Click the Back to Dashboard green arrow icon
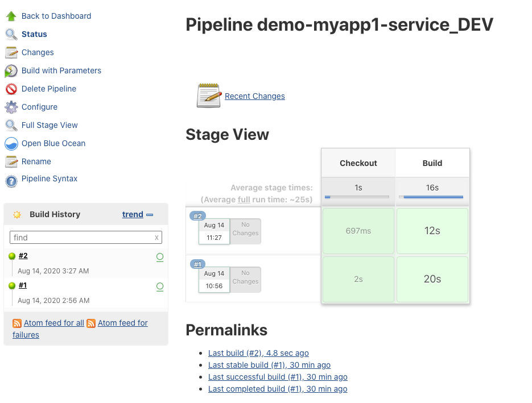 [11, 16]
